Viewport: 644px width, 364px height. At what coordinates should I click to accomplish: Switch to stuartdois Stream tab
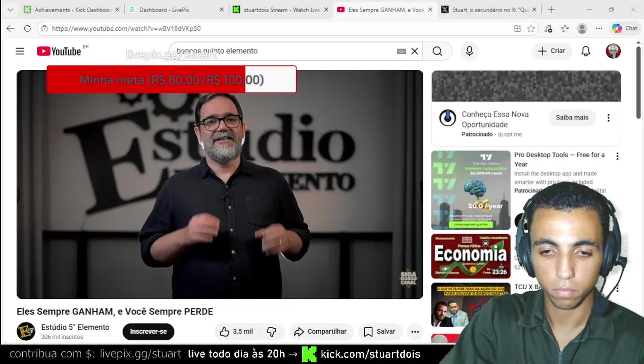coord(281,10)
